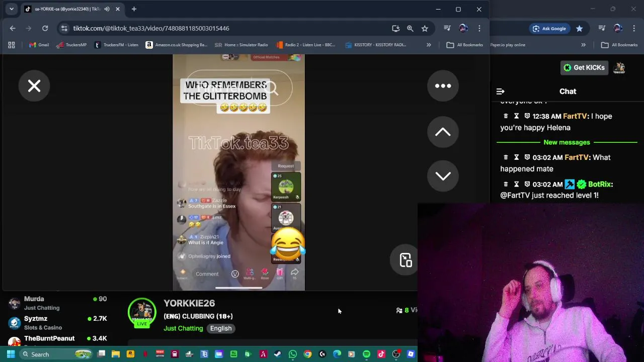Viewport: 644px width, 362px height.
Task: Timeout FartTV on the 12:38 AM message
Action: point(516,116)
